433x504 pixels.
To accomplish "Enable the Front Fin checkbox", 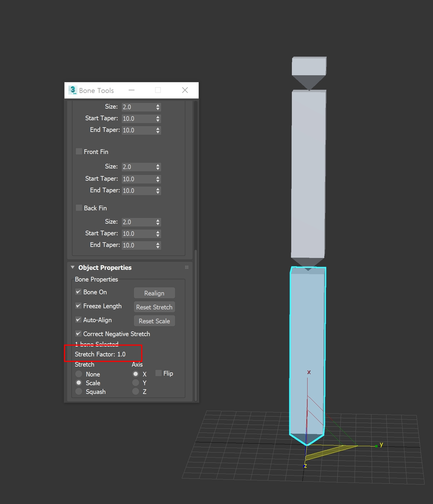I will [79, 151].
